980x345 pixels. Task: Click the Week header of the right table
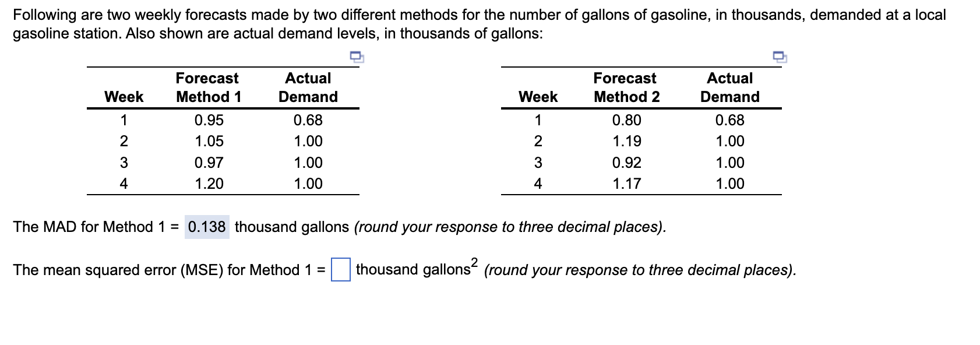pyautogui.click(x=539, y=97)
